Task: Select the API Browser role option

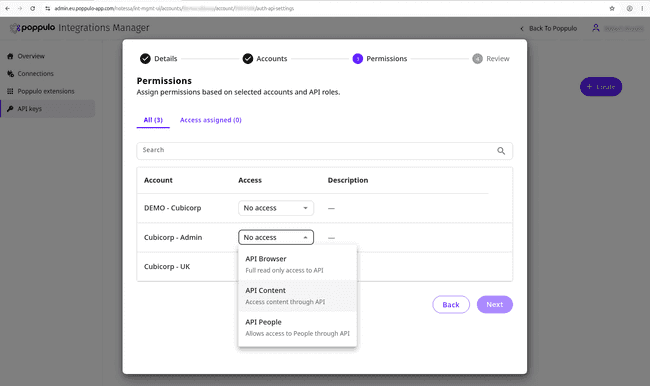Action: click(297, 264)
